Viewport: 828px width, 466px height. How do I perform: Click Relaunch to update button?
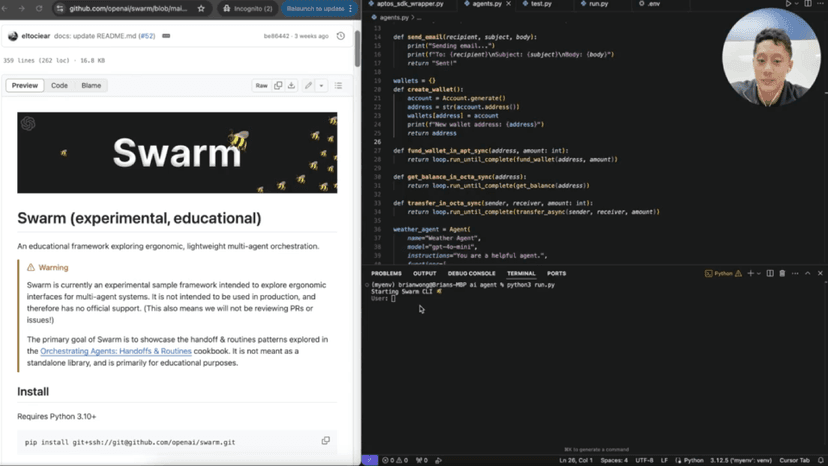(319, 8)
